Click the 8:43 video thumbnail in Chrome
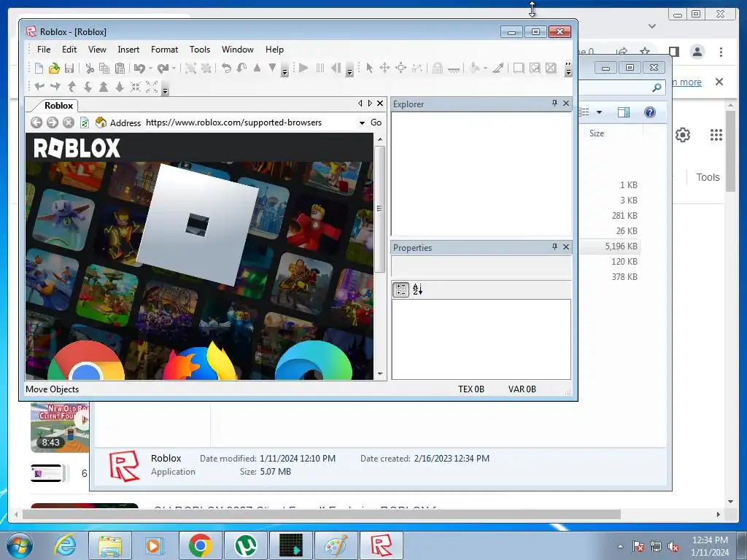The image size is (747, 560). tap(60, 427)
